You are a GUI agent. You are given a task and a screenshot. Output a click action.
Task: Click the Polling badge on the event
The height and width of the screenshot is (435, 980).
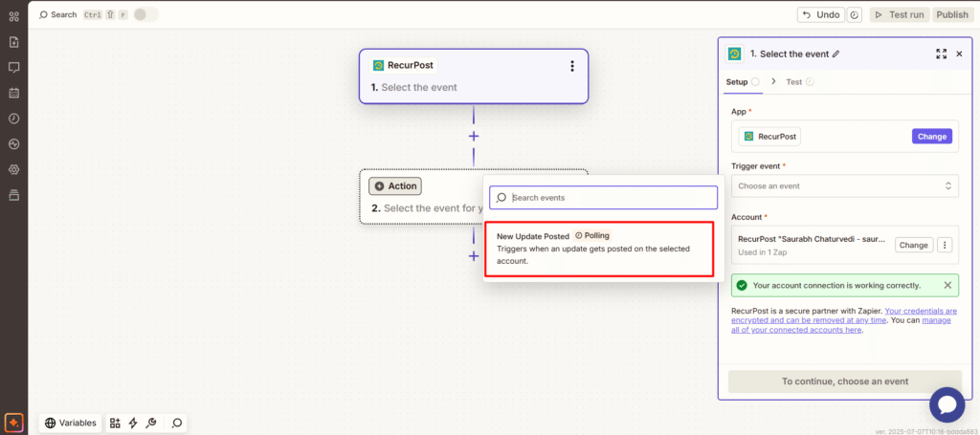(591, 235)
